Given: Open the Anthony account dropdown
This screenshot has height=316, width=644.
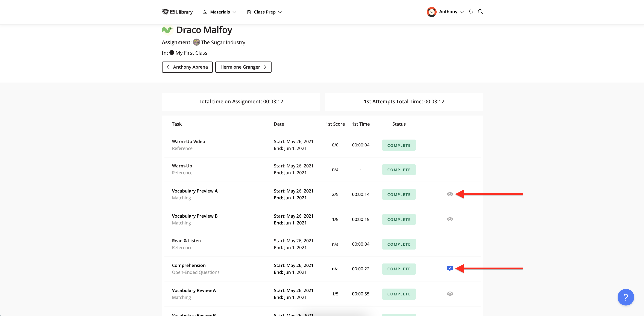Looking at the screenshot, I should pyautogui.click(x=451, y=12).
